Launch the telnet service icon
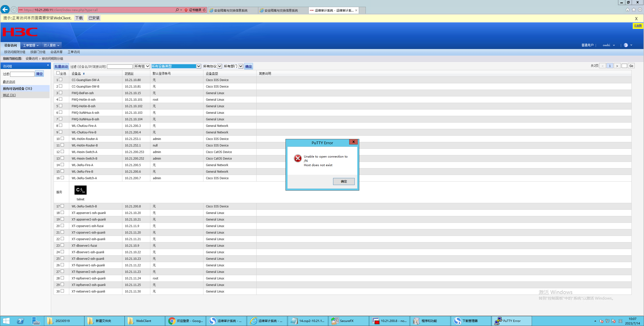The image size is (644, 326). tap(80, 190)
